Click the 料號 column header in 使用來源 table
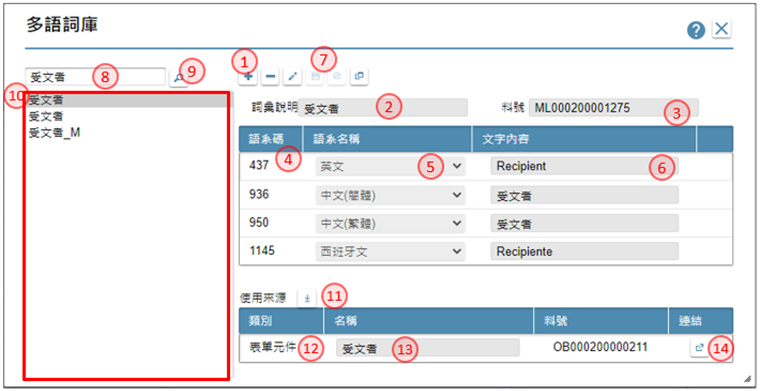 (601, 320)
